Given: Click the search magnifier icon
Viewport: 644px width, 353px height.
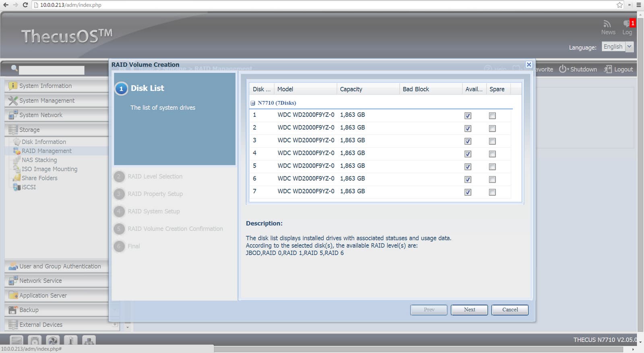Looking at the screenshot, I should [x=14, y=68].
